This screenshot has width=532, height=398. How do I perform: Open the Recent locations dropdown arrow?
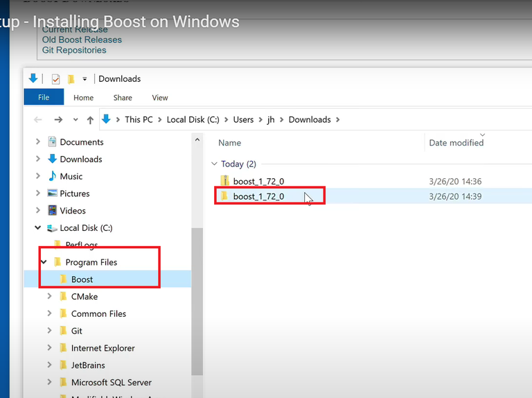point(76,119)
